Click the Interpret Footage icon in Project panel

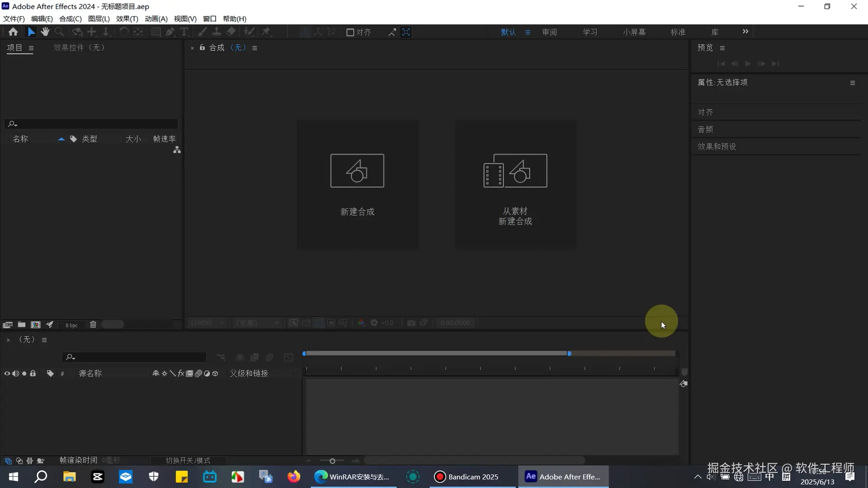click(x=8, y=325)
